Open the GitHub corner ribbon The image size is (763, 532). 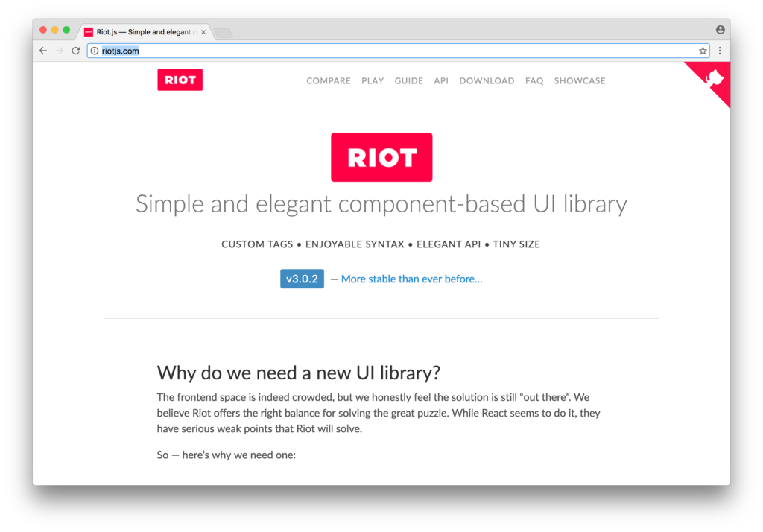(715, 78)
